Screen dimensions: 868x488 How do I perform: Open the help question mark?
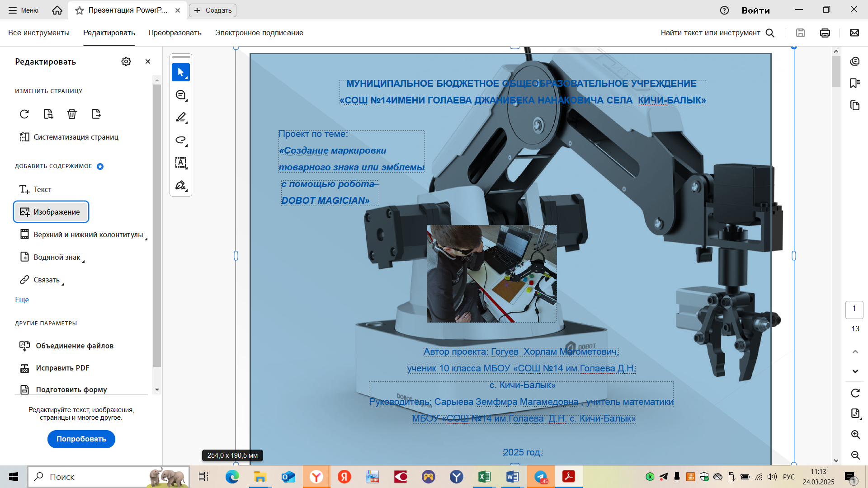(x=724, y=10)
